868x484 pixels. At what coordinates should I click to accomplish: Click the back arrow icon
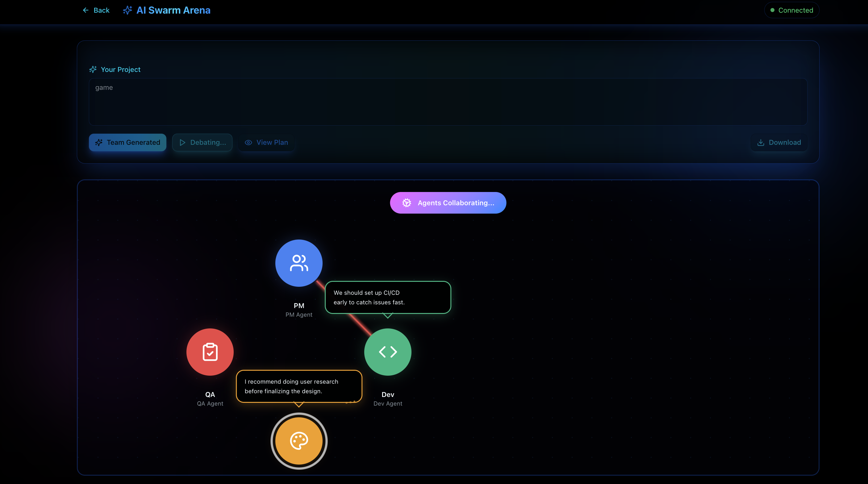pos(86,10)
